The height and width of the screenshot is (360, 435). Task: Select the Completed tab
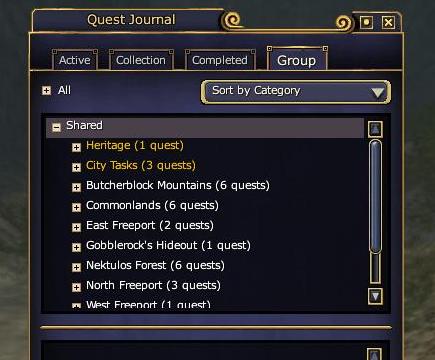tap(220, 60)
